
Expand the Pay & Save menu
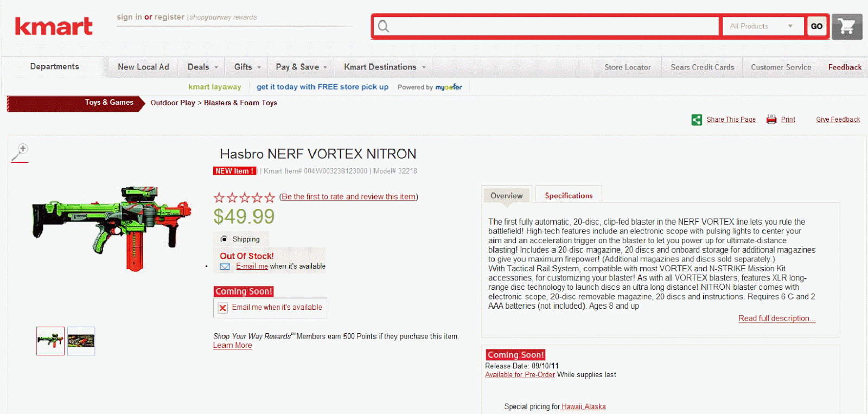(x=301, y=67)
